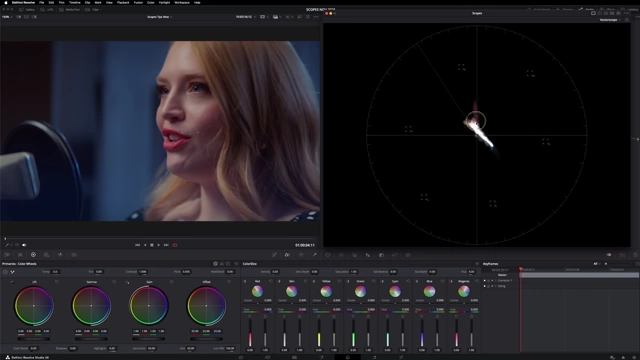This screenshot has height=360, width=640.
Task: Play forward in the viewer
Action: click(x=159, y=245)
